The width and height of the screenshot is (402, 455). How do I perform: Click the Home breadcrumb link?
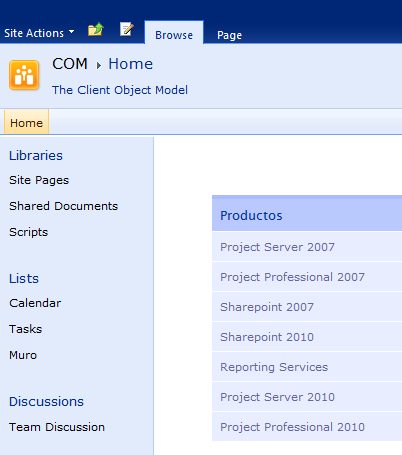(131, 64)
